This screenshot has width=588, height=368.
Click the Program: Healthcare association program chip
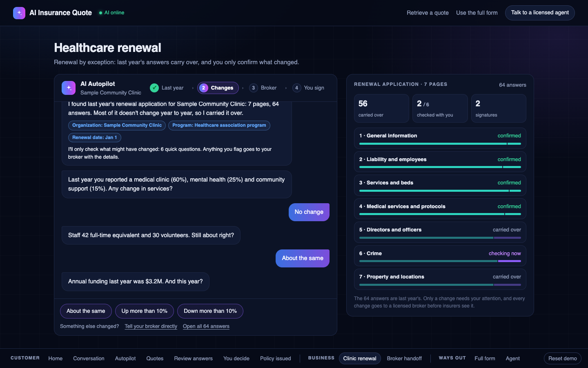pos(219,126)
